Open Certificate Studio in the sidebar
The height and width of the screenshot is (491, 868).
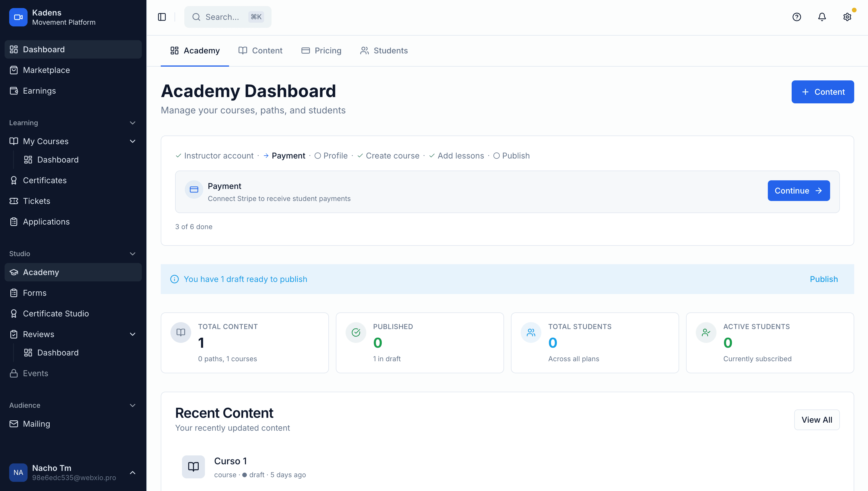point(56,314)
